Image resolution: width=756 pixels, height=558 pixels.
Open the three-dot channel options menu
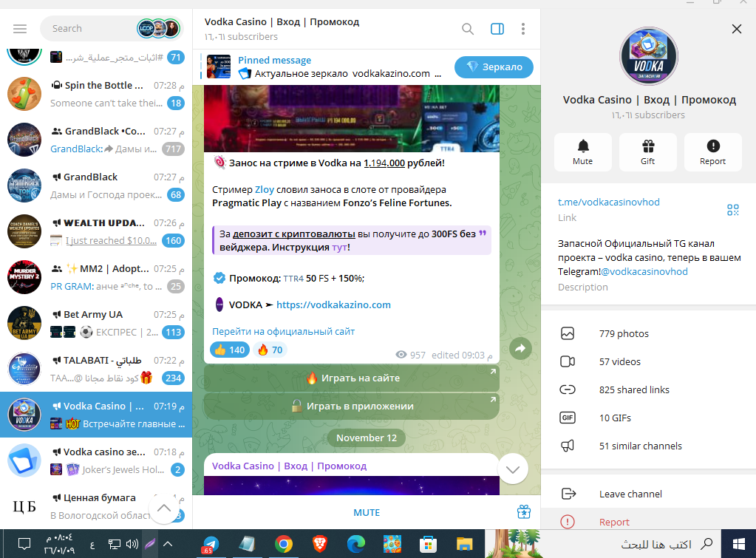click(x=523, y=29)
